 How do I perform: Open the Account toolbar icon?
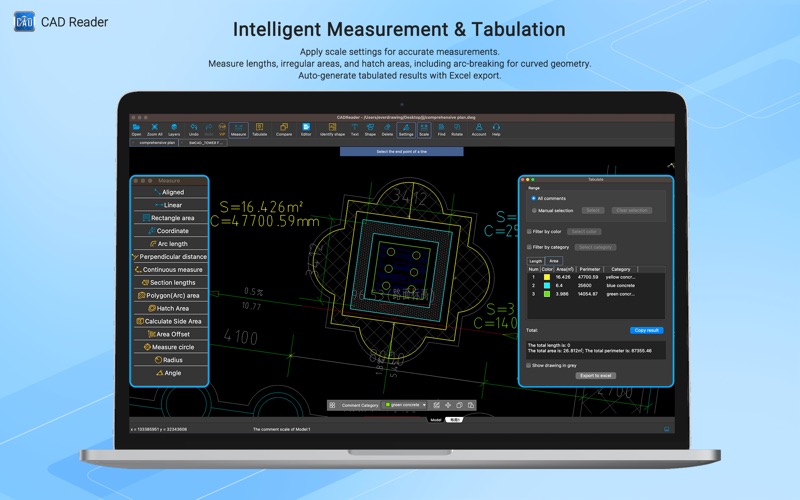click(x=479, y=130)
